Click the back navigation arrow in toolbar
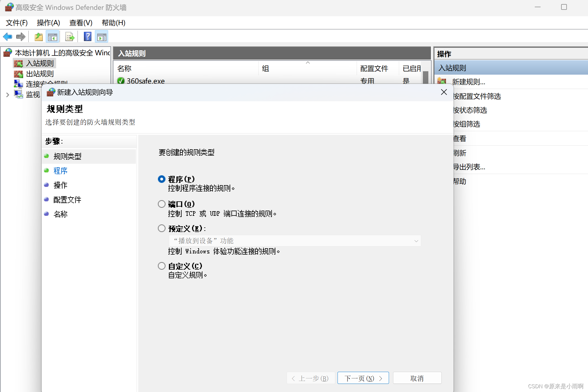Screen dimensions: 588x392 pos(8,36)
